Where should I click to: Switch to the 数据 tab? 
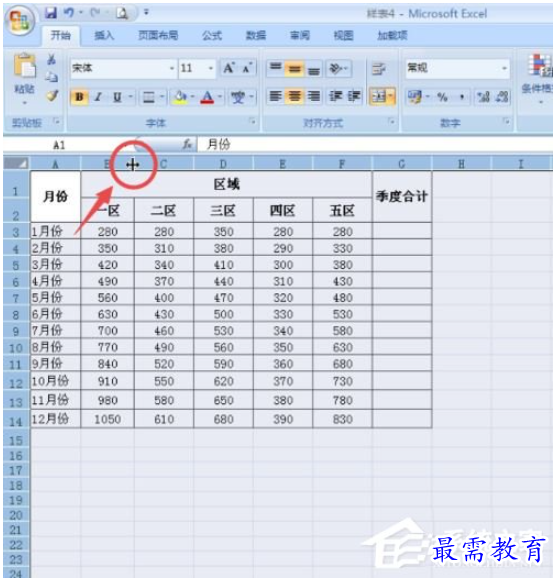[x=256, y=36]
